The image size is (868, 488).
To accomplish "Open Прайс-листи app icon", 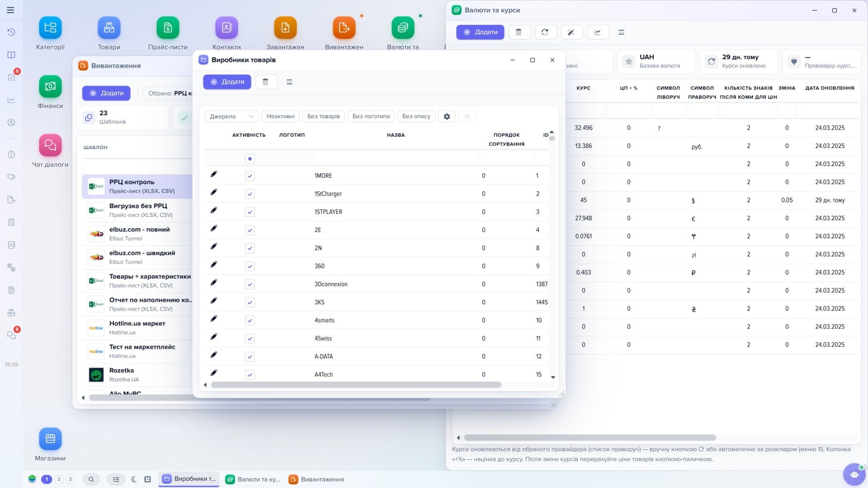I will 168,28.
